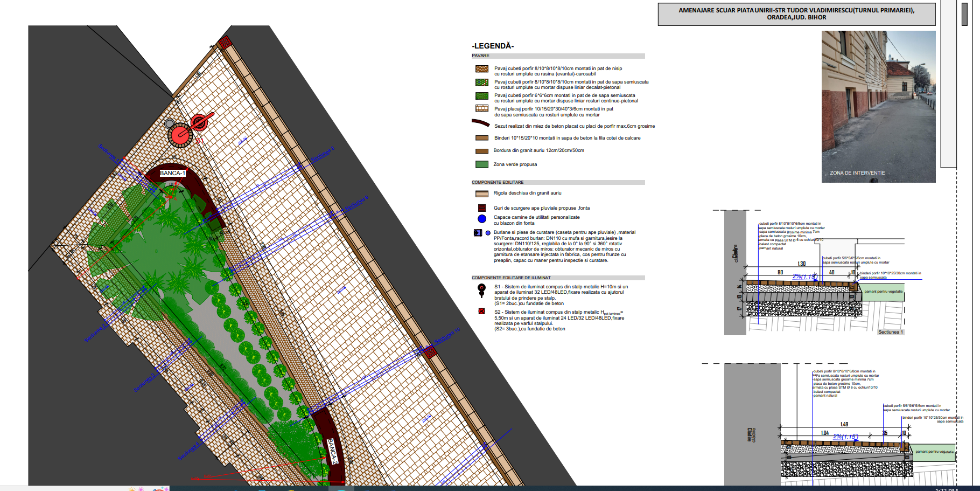980x491 pixels.
Task: Click the -LEGENDĂ- heading
Action: (x=493, y=46)
